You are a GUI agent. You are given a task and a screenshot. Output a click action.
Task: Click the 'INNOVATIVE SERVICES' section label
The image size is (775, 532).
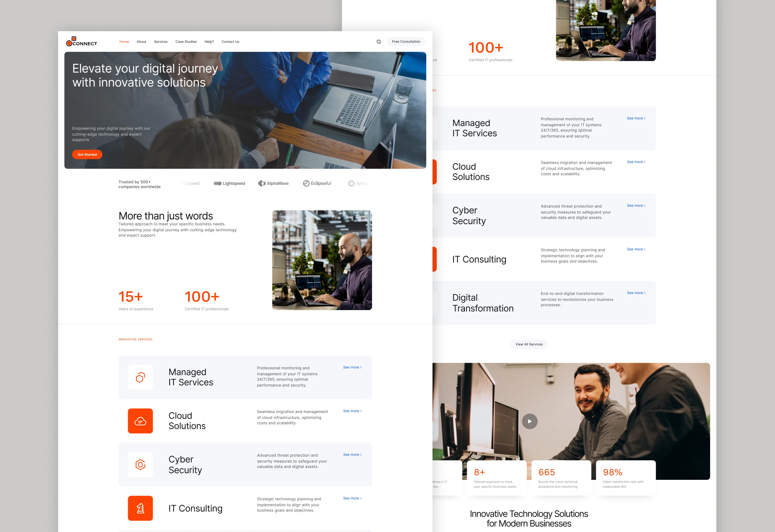[x=135, y=339]
